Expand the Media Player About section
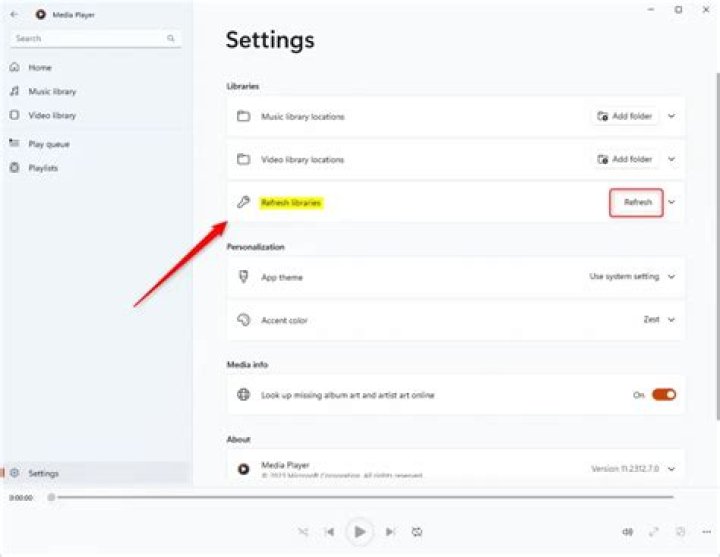 [x=671, y=469]
